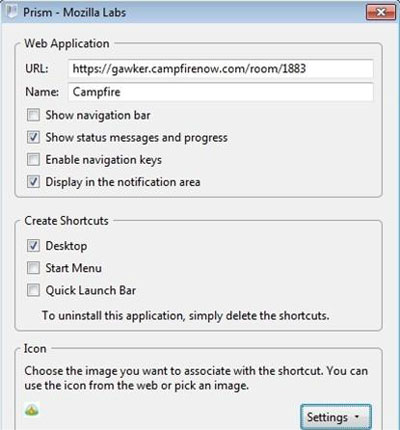Click into the Name field containing Campfire

[220, 92]
